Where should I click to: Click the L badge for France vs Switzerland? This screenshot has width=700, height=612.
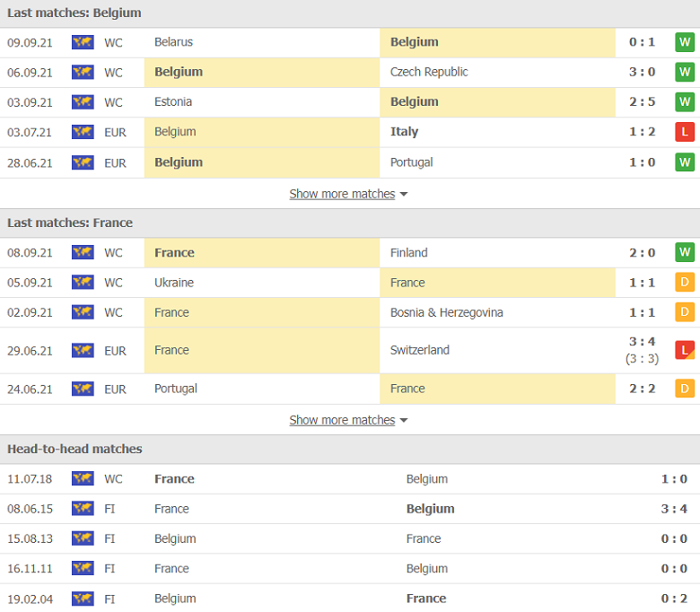685,350
